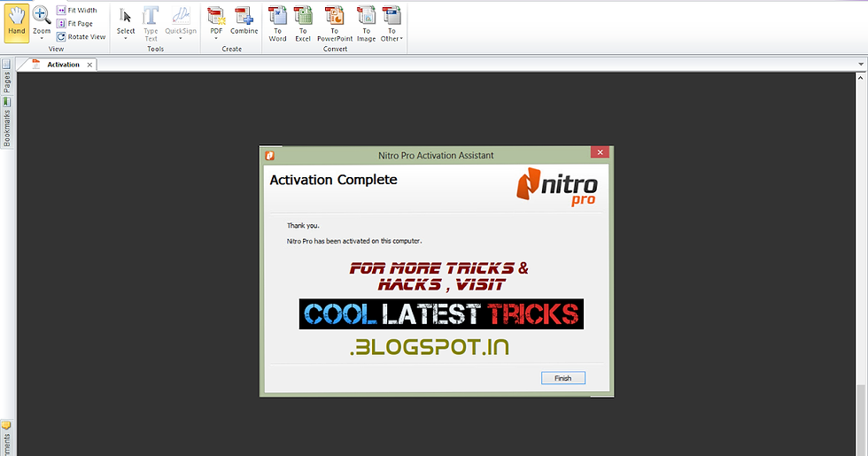The width and height of the screenshot is (868, 456).
Task: Create a new PDF
Action: coord(216,21)
